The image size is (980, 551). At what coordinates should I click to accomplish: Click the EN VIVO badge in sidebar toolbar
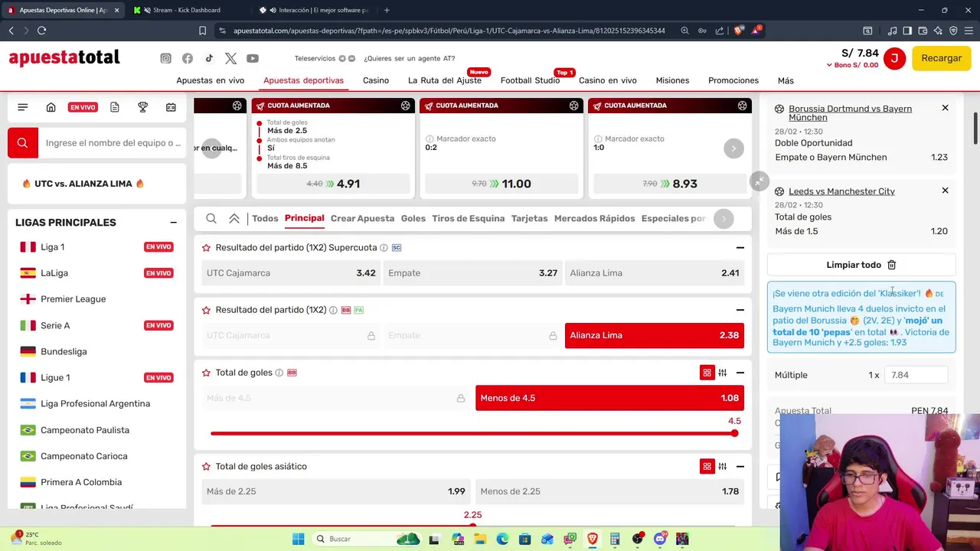pyautogui.click(x=83, y=107)
